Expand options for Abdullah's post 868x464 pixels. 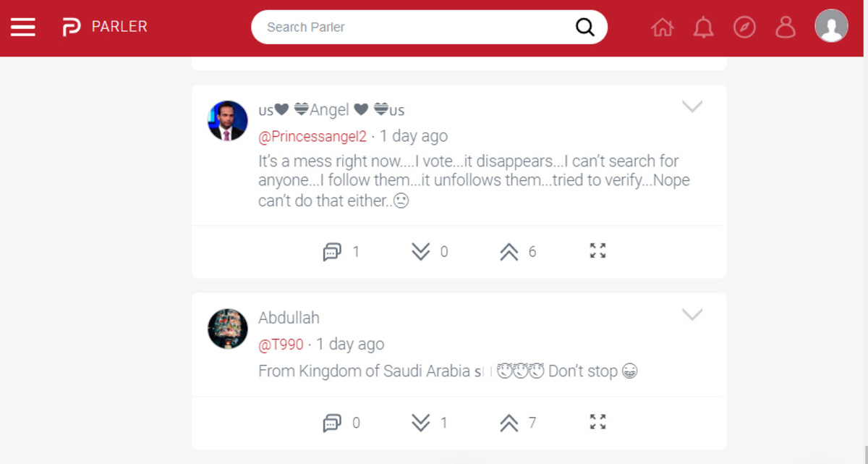tap(692, 315)
